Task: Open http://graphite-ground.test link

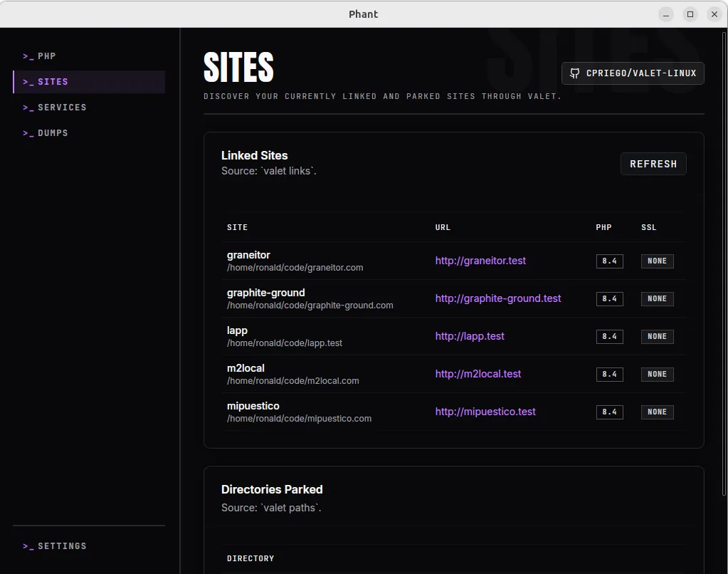Action: (x=498, y=298)
